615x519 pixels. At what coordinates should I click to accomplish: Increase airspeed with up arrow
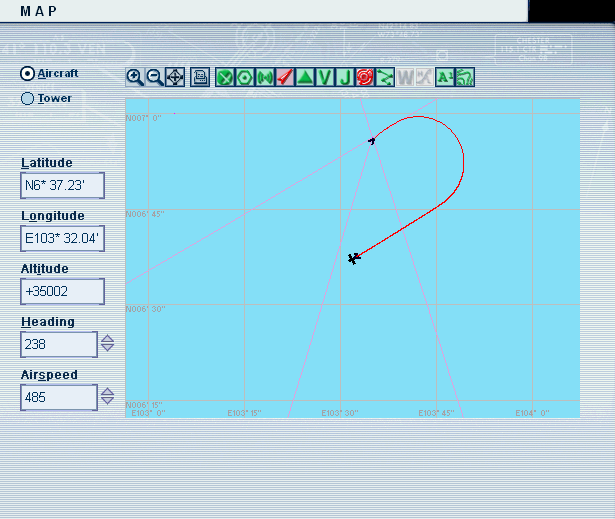[107, 392]
